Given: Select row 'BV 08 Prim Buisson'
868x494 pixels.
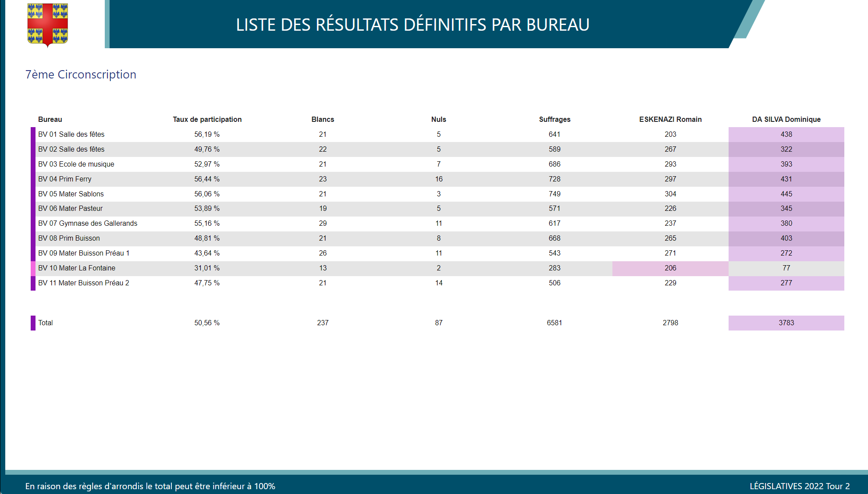Looking at the screenshot, I should (438, 238).
